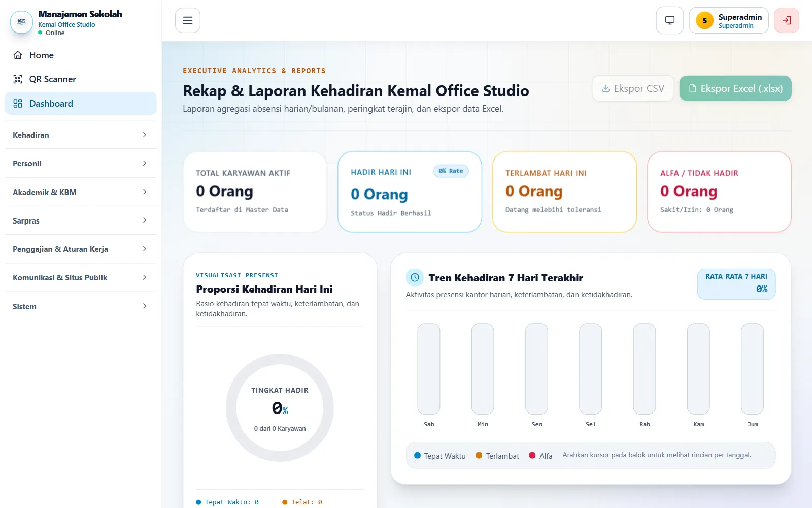Click the red logout icon
The height and width of the screenshot is (508, 812).
click(x=787, y=20)
